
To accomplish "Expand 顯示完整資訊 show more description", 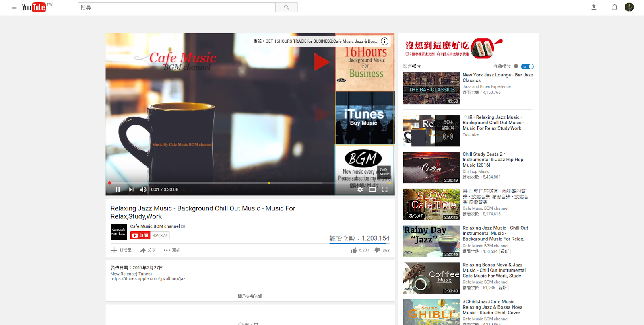I will (x=250, y=296).
